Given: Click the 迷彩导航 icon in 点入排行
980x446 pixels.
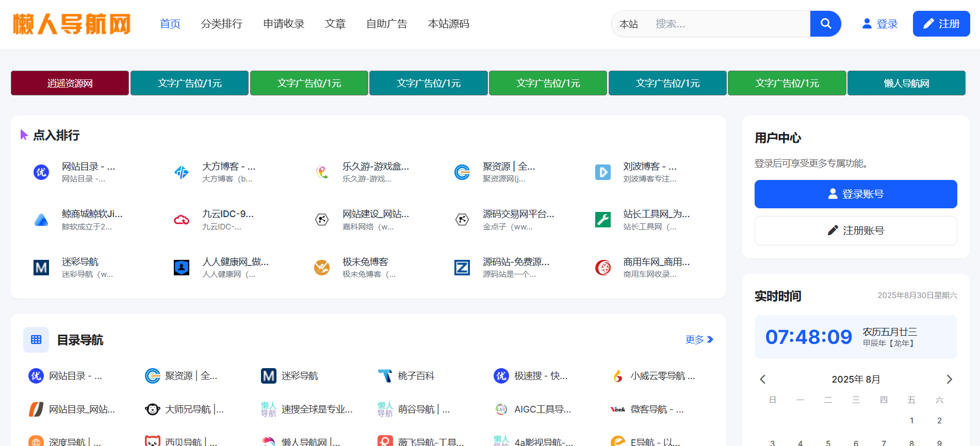Looking at the screenshot, I should click(41, 268).
